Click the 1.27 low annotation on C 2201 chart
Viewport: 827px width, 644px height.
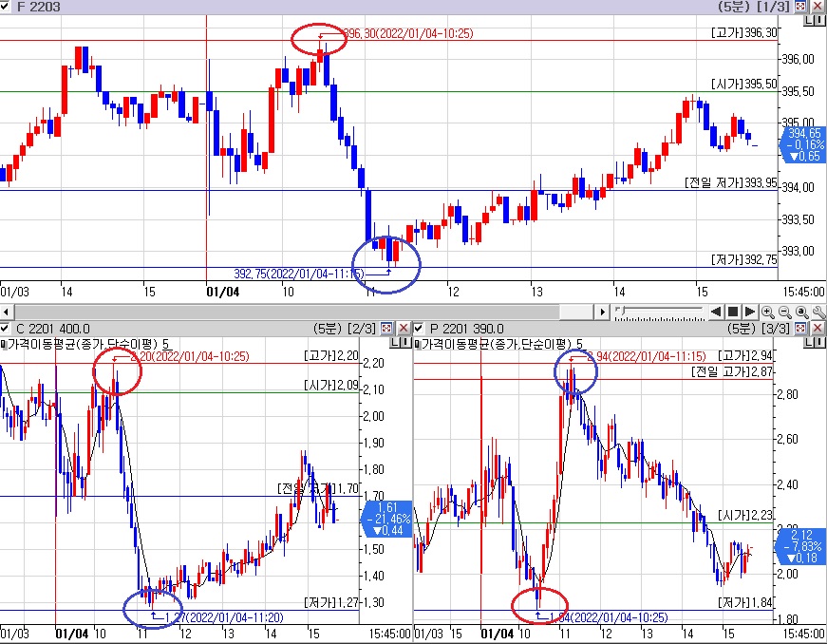click(224, 617)
